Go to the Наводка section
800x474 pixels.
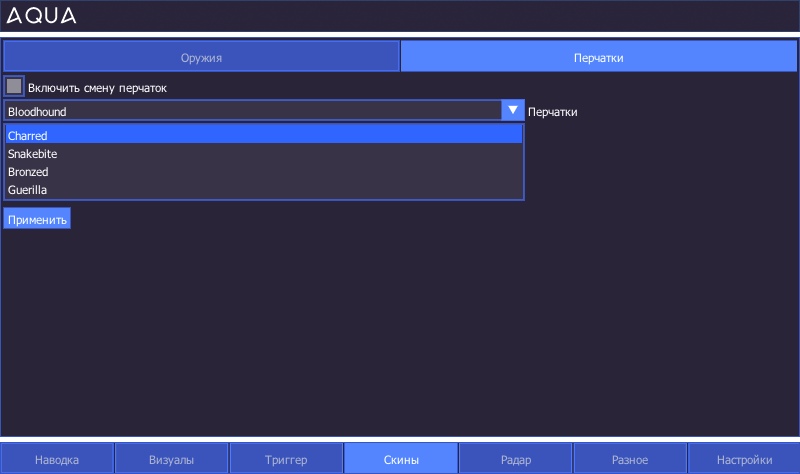click(x=57, y=459)
